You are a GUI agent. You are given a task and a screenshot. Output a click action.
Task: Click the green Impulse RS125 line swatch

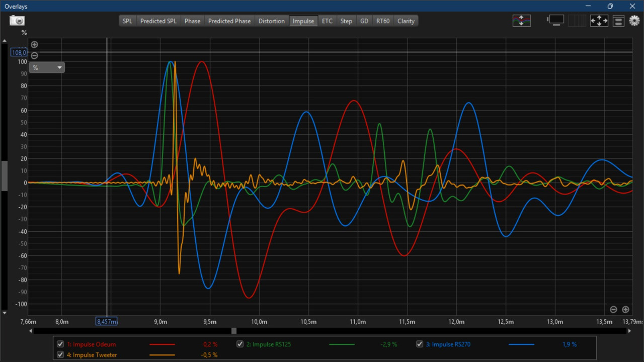(x=342, y=344)
